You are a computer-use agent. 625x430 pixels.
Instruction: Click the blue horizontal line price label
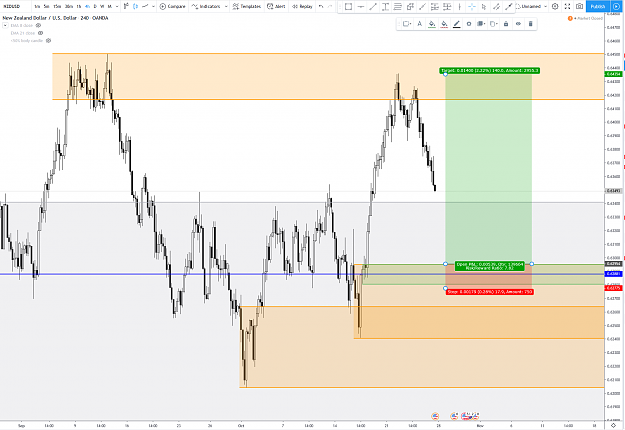coord(613,274)
